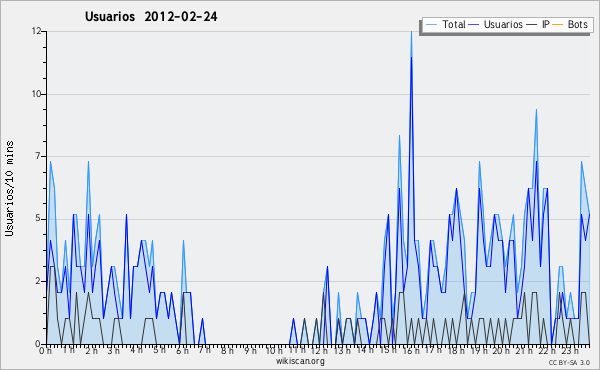
Task: Click the 'IP' legend label
Action: pyautogui.click(x=546, y=24)
